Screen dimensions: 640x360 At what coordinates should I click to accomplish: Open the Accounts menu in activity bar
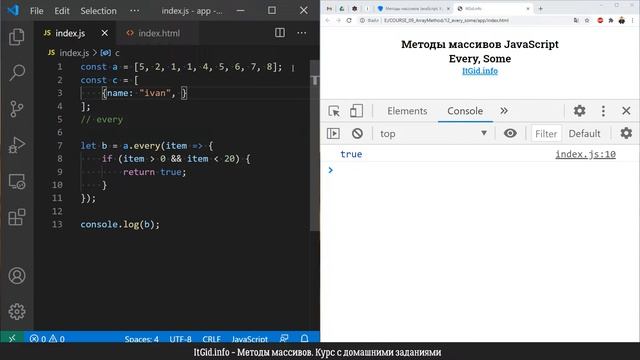click(17, 276)
